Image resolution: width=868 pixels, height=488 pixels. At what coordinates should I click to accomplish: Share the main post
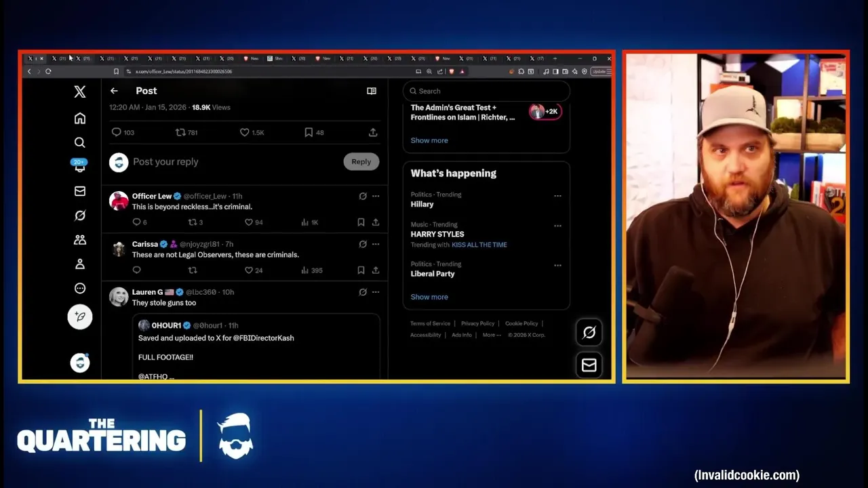pyautogui.click(x=373, y=132)
